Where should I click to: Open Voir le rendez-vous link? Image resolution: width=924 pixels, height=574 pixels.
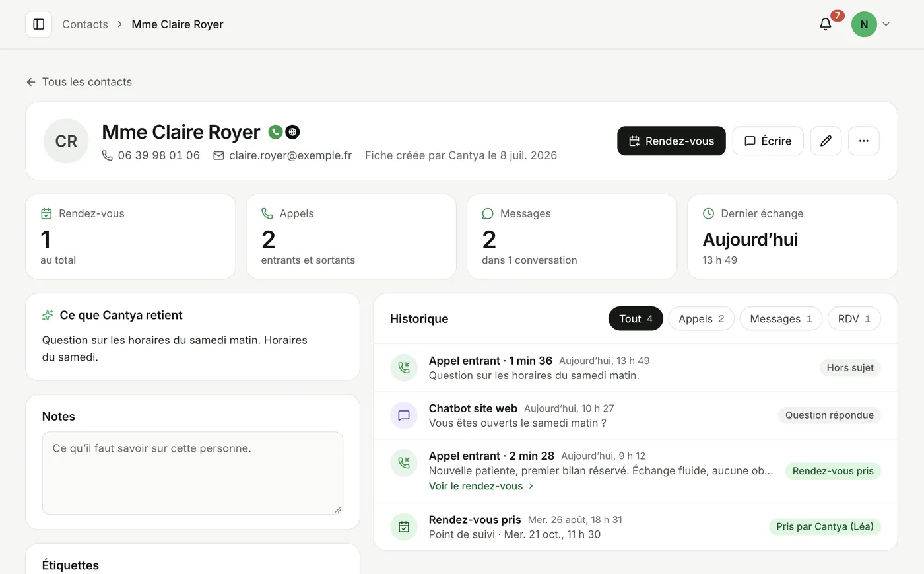tap(481, 486)
